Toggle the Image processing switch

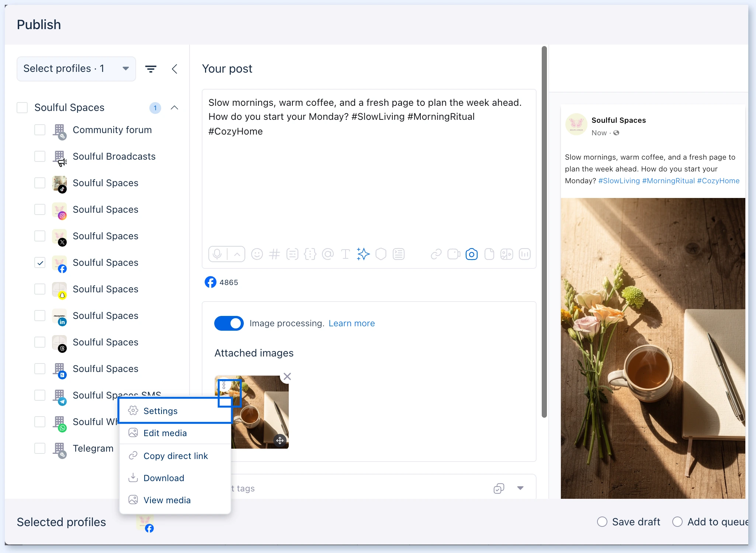coord(229,323)
